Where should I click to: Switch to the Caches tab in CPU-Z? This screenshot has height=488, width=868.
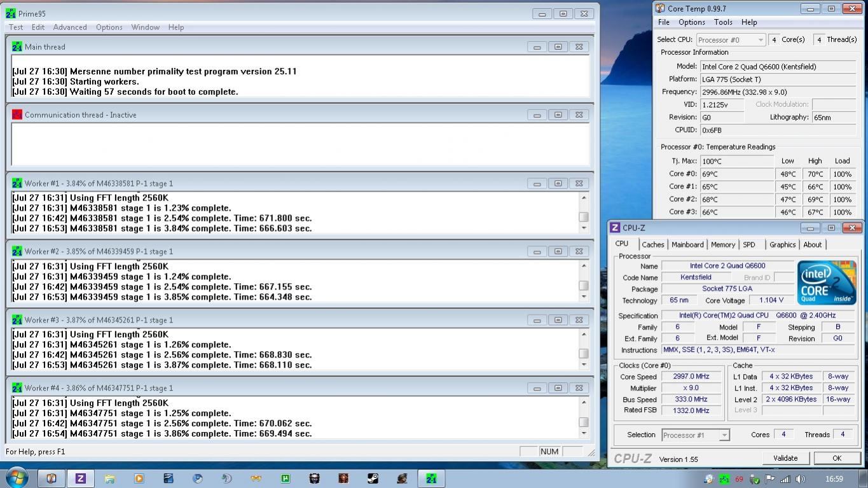pos(652,245)
